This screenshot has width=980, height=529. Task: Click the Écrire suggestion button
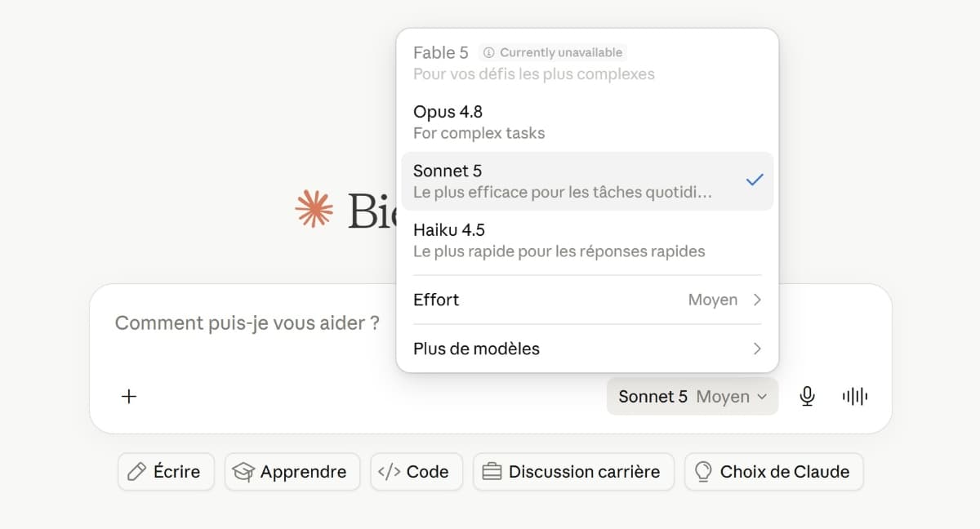(166, 472)
